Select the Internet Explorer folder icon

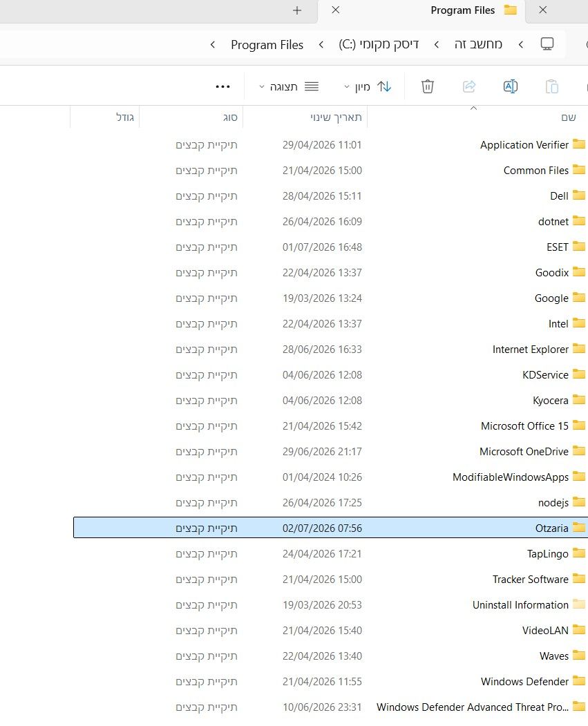pos(579,348)
